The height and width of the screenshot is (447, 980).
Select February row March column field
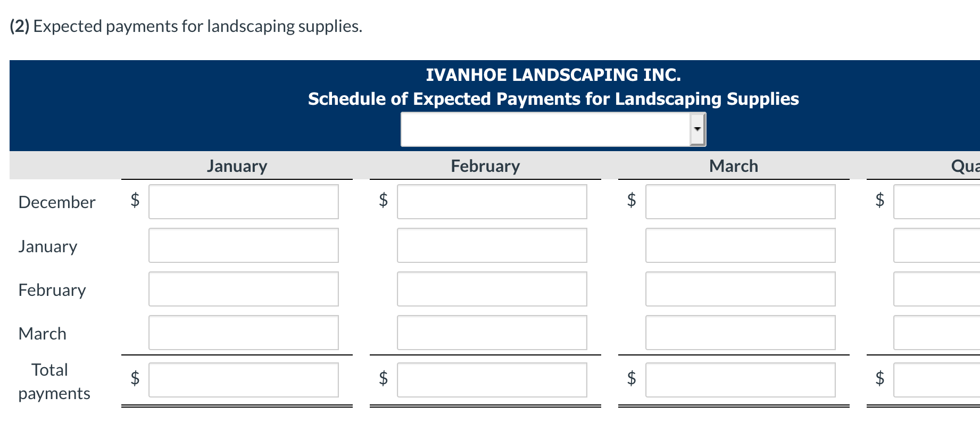pyautogui.click(x=741, y=289)
